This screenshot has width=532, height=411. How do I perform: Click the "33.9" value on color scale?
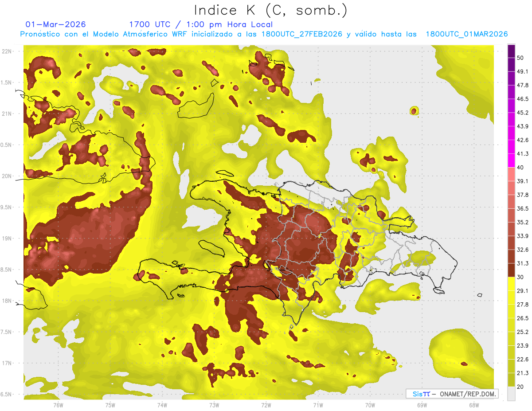pyautogui.click(x=523, y=236)
